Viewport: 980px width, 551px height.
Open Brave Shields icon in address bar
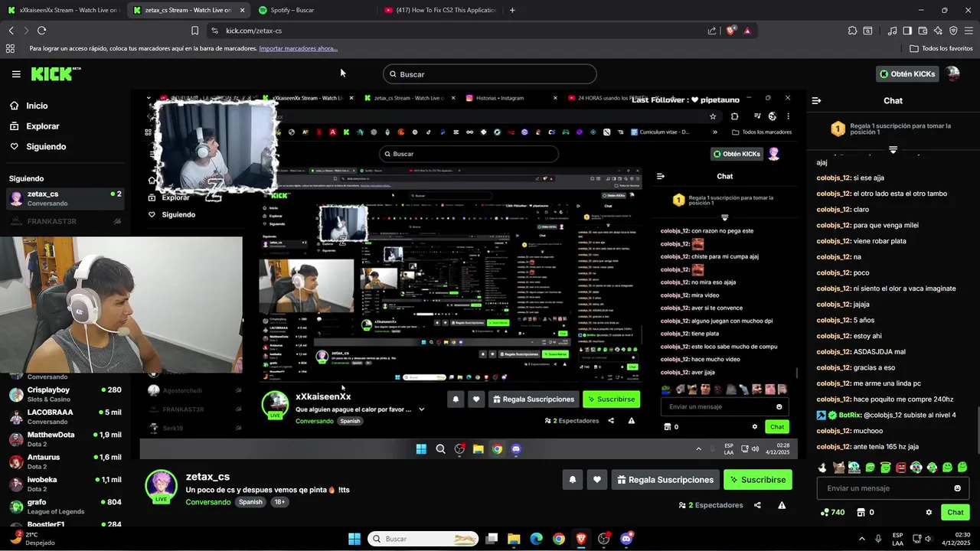click(x=730, y=31)
